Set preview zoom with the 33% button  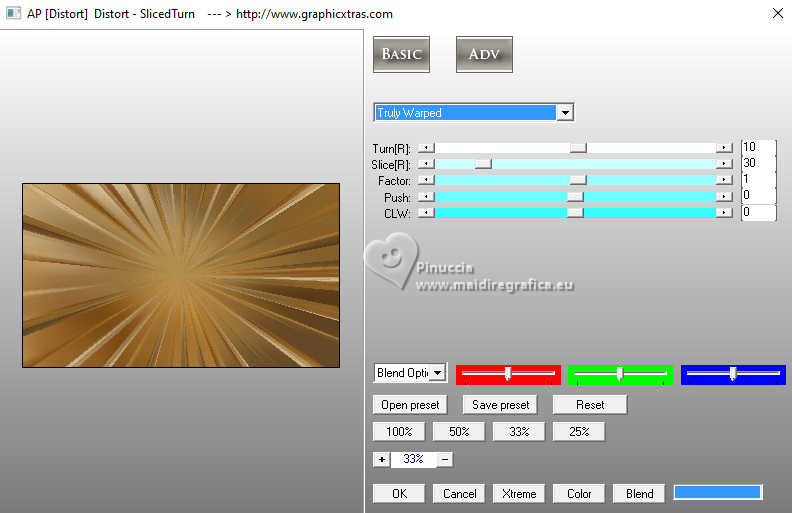[519, 432]
